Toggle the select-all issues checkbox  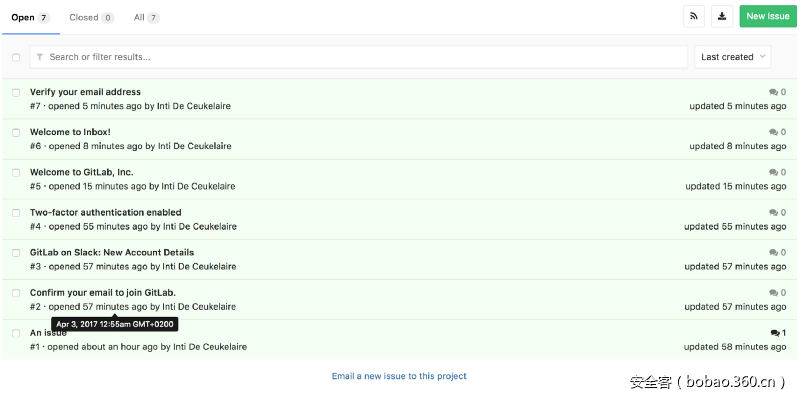(16, 57)
